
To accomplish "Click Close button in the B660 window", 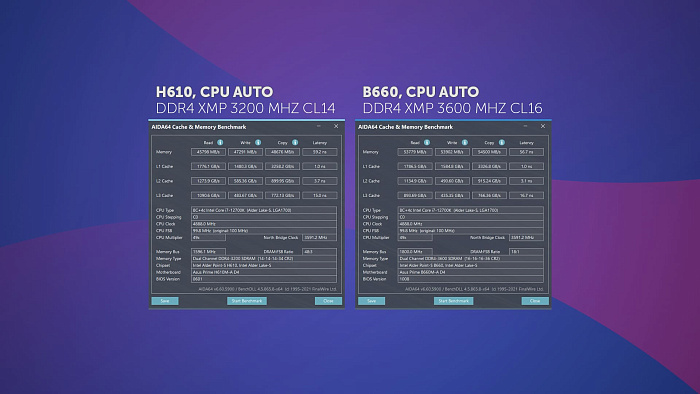I will pos(535,301).
